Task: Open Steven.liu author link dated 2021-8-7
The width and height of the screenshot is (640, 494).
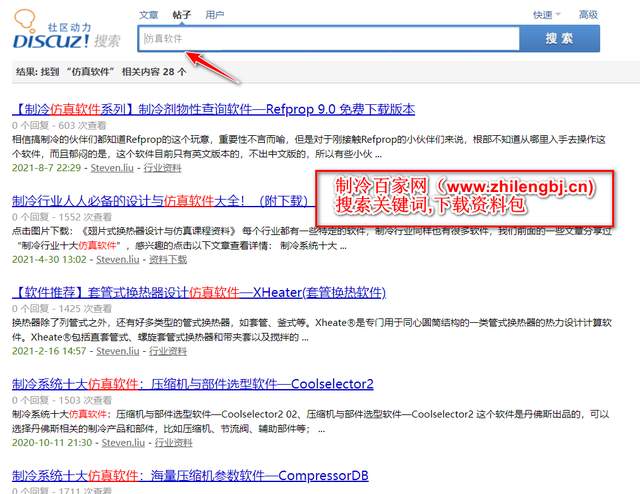Action: point(112,168)
